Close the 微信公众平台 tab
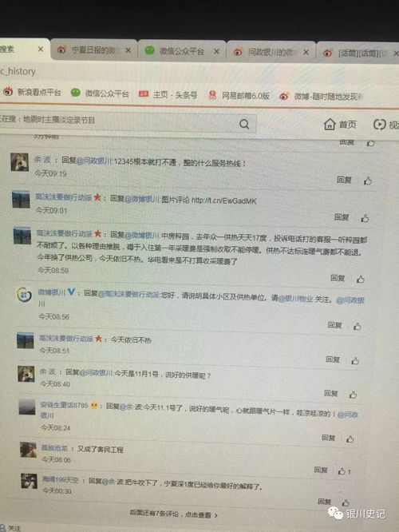Viewport: 399px width, 532px height. (x=216, y=52)
